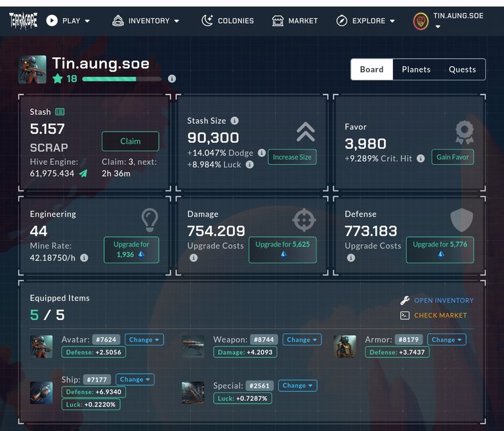Open the Avatar Change dropdown

[x=144, y=340]
